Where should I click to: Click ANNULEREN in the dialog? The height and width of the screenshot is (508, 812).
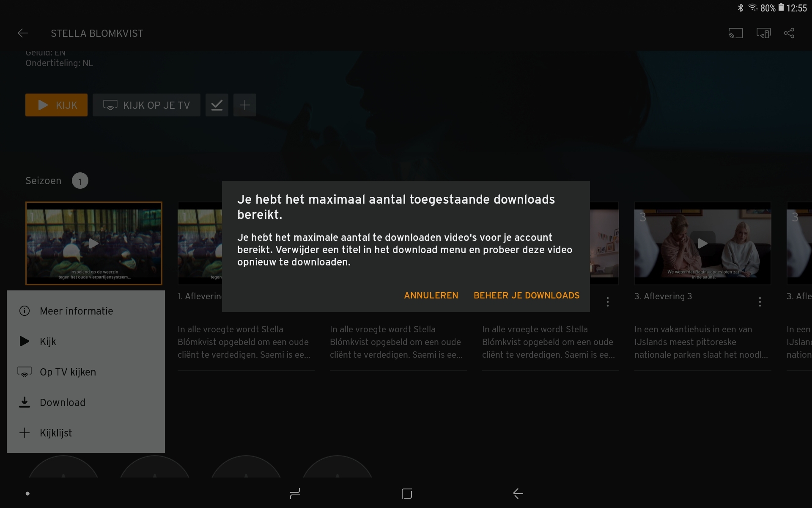(x=431, y=295)
